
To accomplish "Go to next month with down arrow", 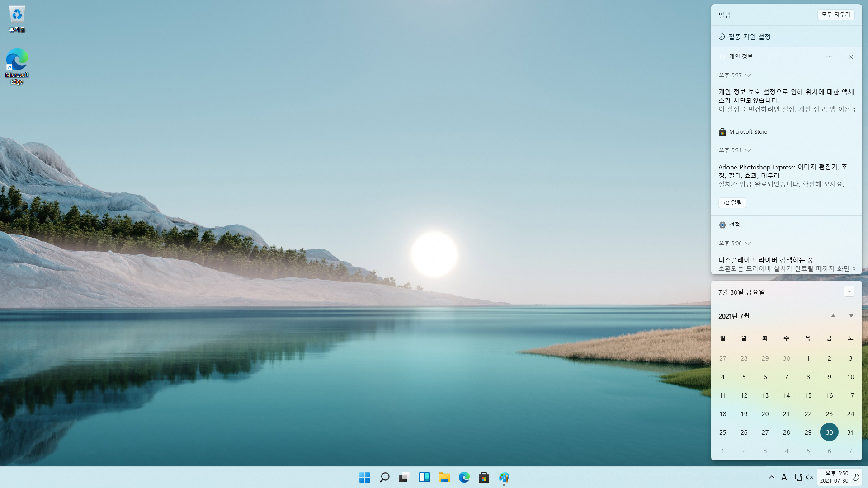I will click(851, 316).
